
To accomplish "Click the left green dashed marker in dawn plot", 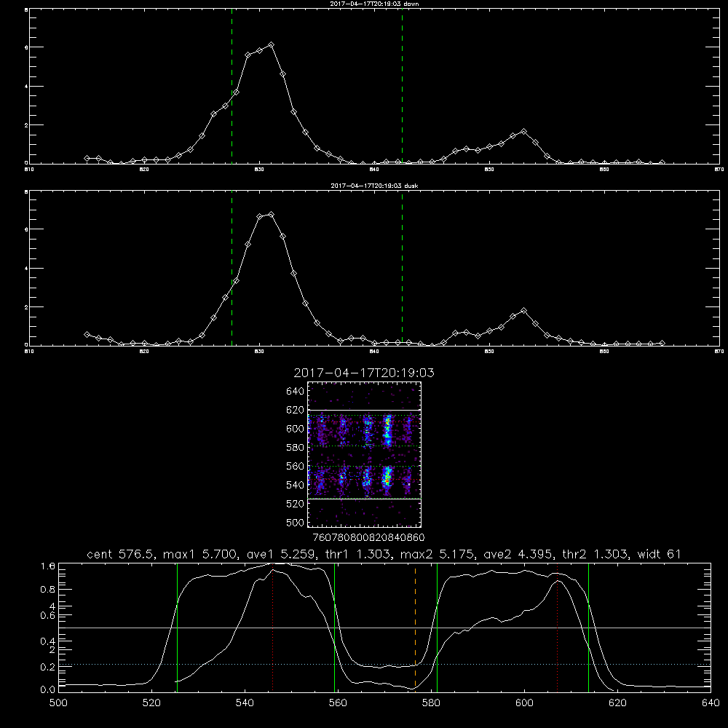I will (x=232, y=87).
